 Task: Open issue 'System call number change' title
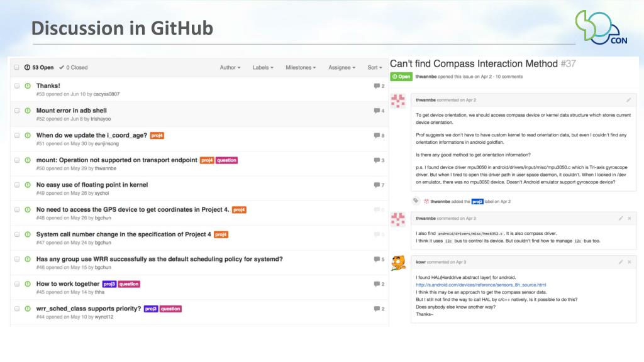point(124,234)
